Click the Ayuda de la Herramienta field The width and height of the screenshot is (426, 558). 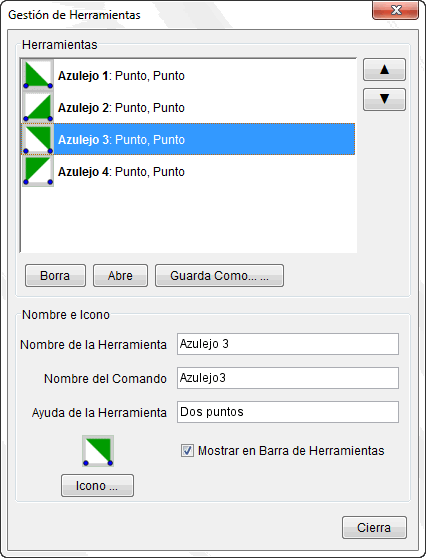pos(288,412)
